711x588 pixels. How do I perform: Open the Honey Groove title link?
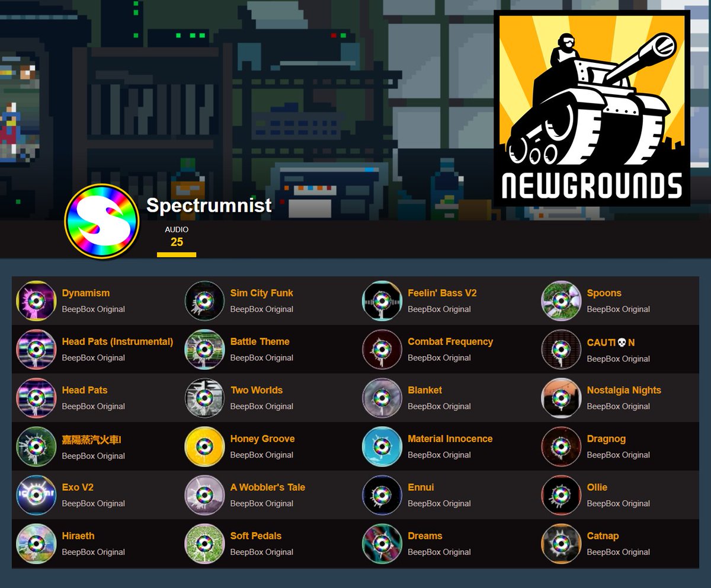262,439
